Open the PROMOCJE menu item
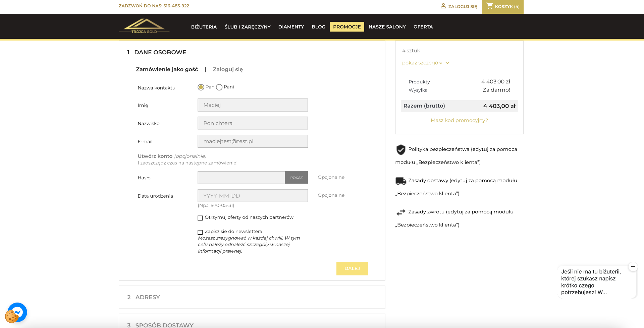This screenshot has width=644, height=328. click(347, 27)
